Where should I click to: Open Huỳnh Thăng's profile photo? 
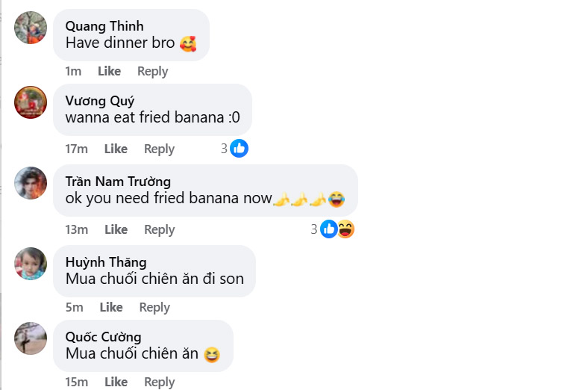(x=31, y=263)
